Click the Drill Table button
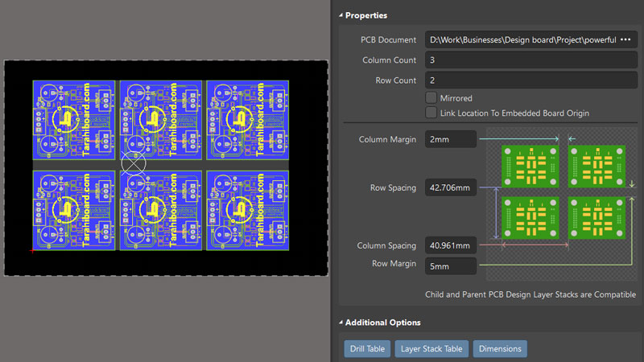This screenshot has height=362, width=644. coord(368,348)
